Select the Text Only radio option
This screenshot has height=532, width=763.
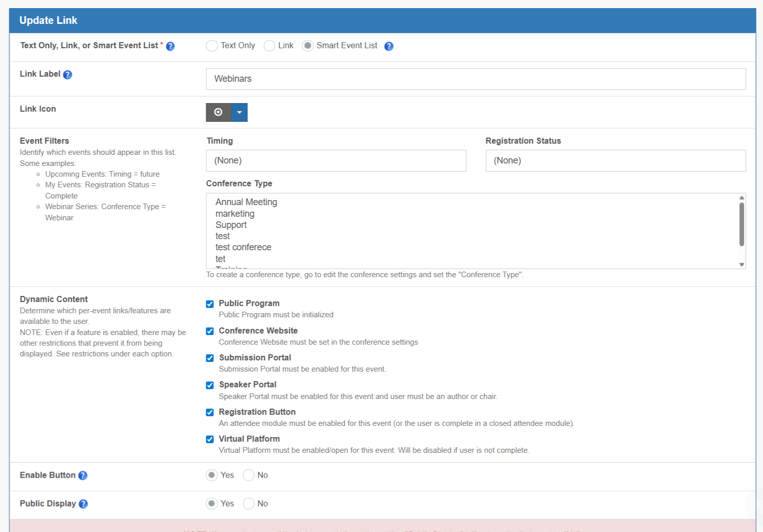coord(212,46)
